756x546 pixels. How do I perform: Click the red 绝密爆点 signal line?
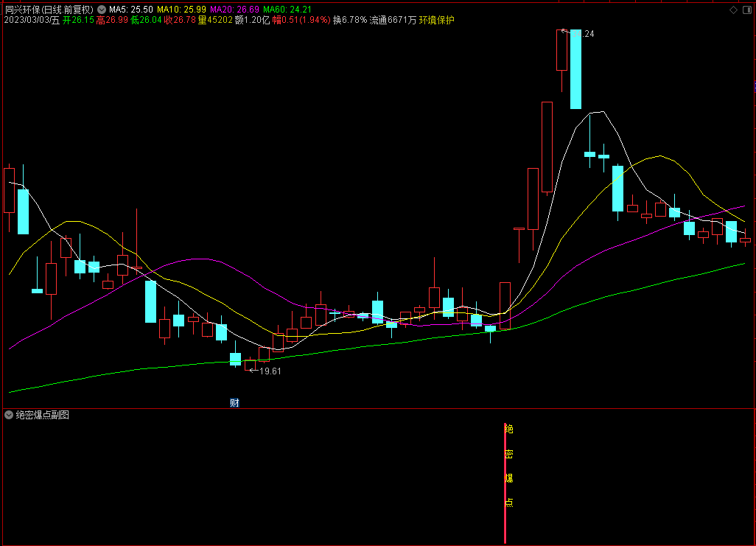pos(505,483)
